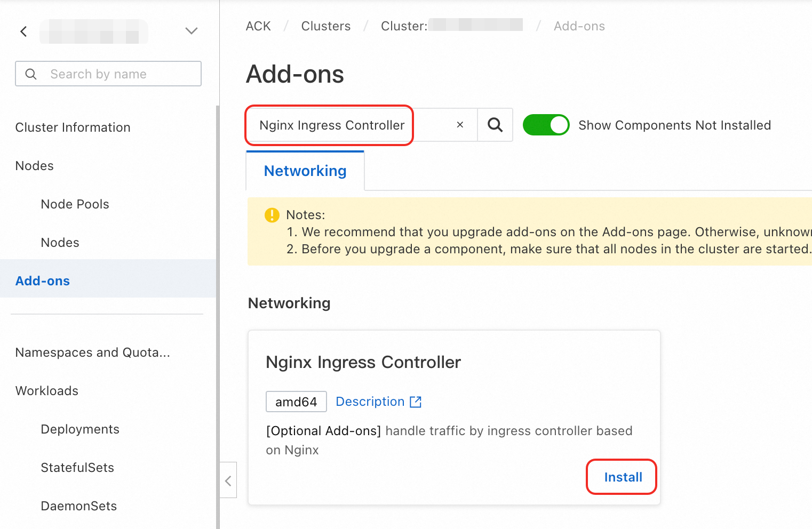Screen dimensions: 812x529
Task: Expand the cluster selector dropdown chevron
Action: coord(192,31)
